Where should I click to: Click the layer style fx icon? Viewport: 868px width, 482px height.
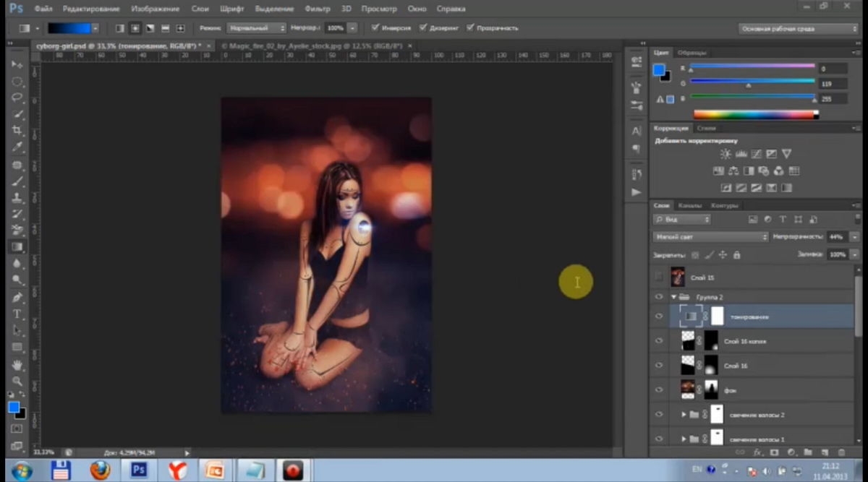coord(758,452)
